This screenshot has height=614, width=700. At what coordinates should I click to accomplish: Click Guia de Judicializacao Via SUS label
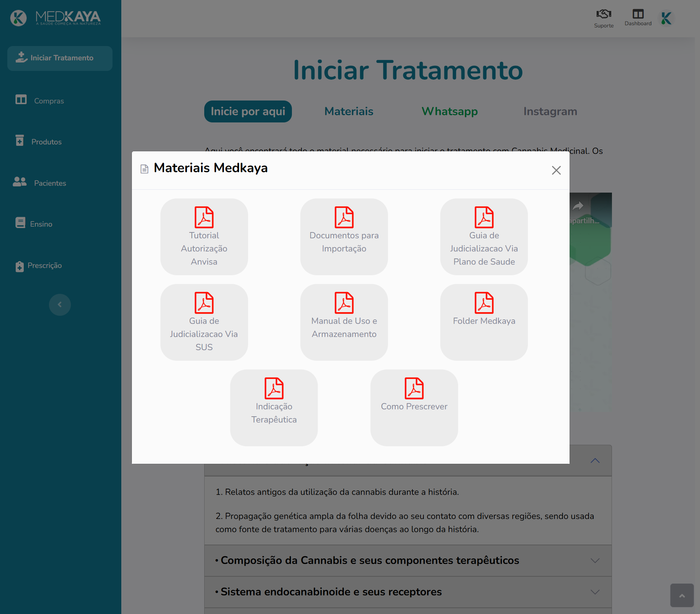pyautogui.click(x=204, y=334)
